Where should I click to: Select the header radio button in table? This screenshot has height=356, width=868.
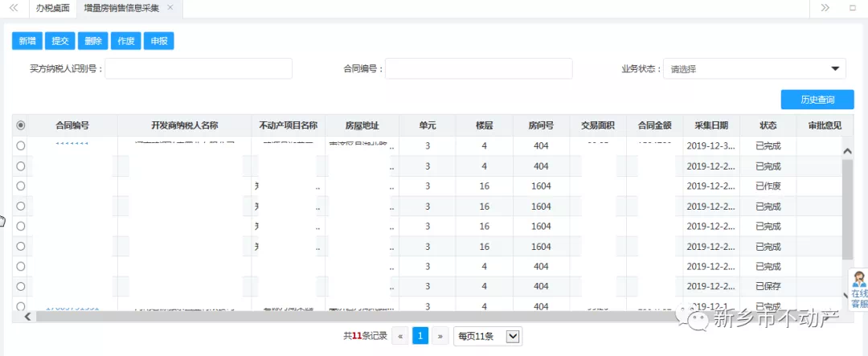tap(21, 125)
